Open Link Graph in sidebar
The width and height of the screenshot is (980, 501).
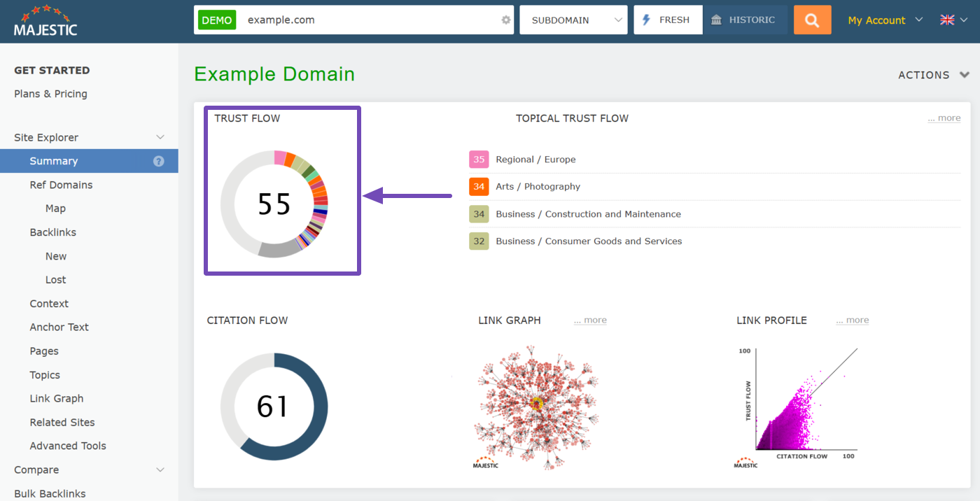(x=57, y=398)
